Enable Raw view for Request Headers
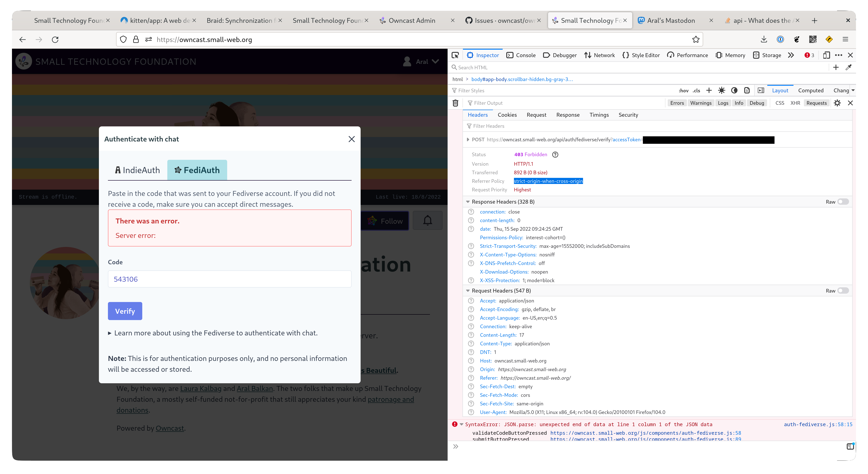 click(843, 290)
